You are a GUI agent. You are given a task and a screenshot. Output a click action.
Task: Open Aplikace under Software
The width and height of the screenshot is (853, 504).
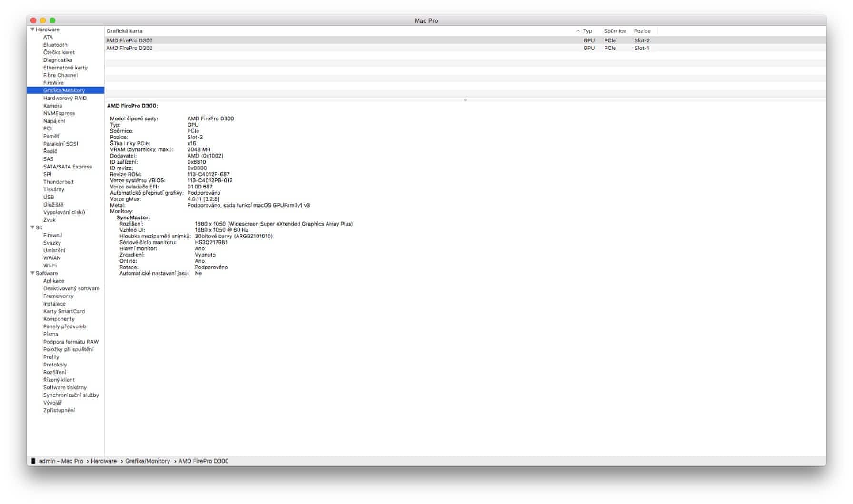coord(54,281)
